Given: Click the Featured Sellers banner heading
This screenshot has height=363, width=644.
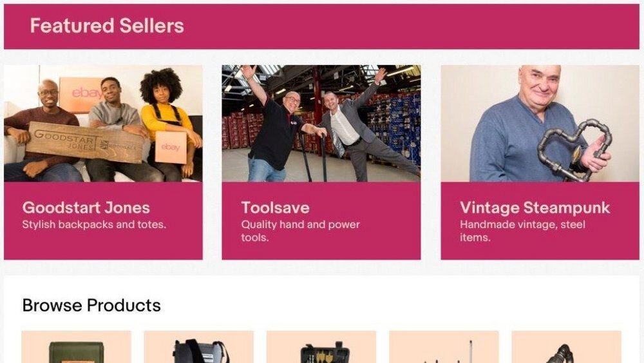Looking at the screenshot, I should coord(107,26).
